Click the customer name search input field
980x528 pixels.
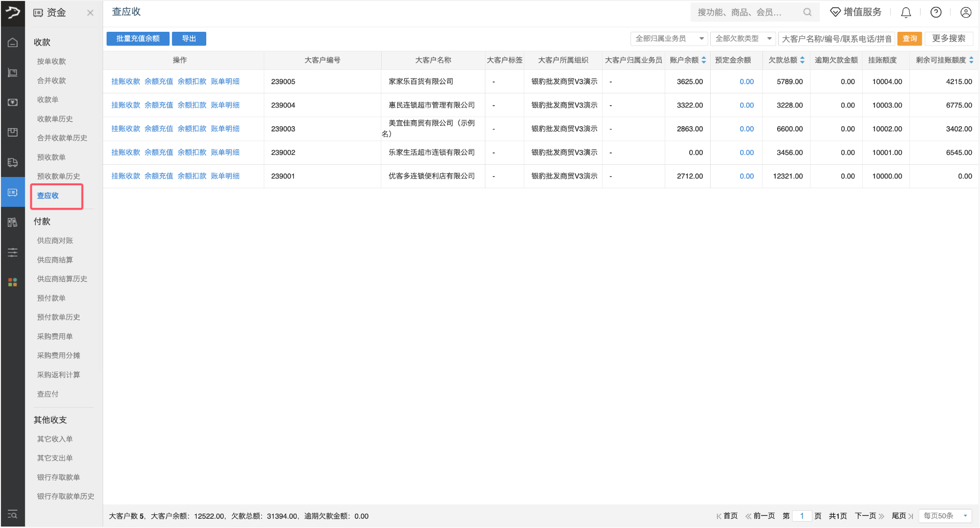(x=836, y=39)
